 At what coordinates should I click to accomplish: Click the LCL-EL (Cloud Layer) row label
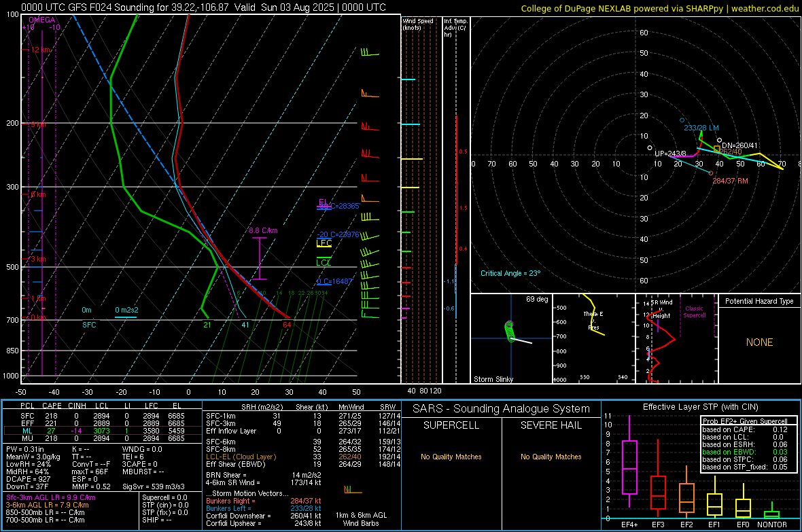click(x=241, y=457)
